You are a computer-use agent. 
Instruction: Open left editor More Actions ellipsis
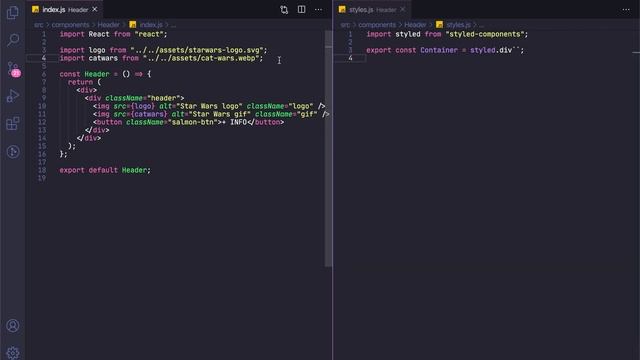318,9
